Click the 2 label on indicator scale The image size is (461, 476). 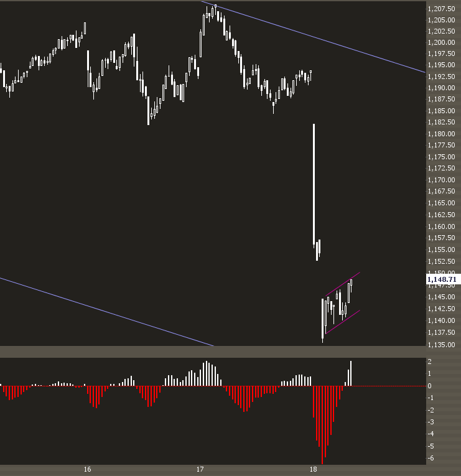coord(430,362)
